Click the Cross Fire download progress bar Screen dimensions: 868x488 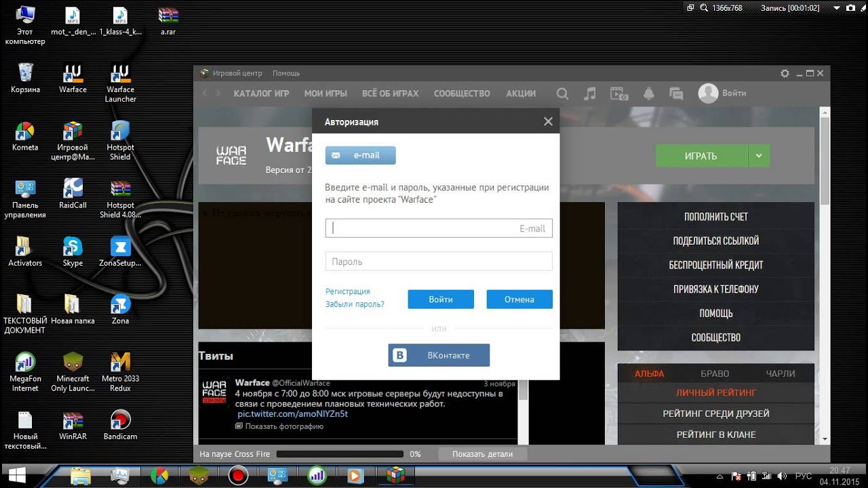pyautogui.click(x=339, y=454)
